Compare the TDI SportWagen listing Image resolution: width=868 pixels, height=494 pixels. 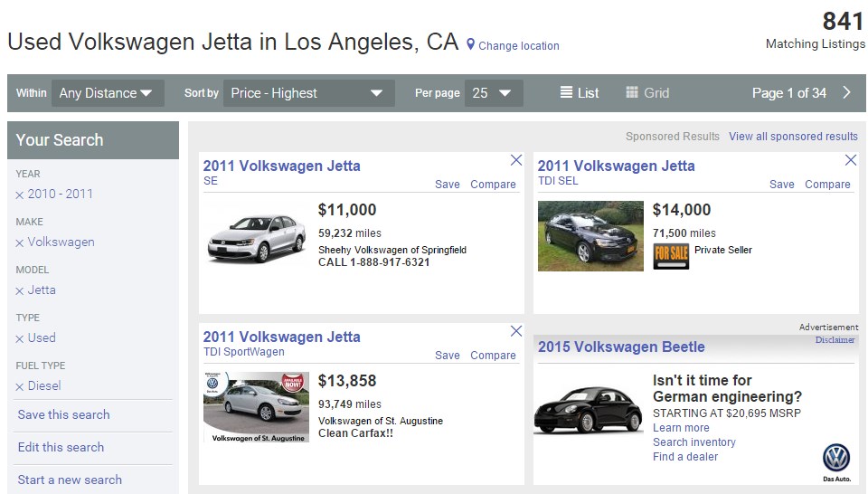coord(494,356)
